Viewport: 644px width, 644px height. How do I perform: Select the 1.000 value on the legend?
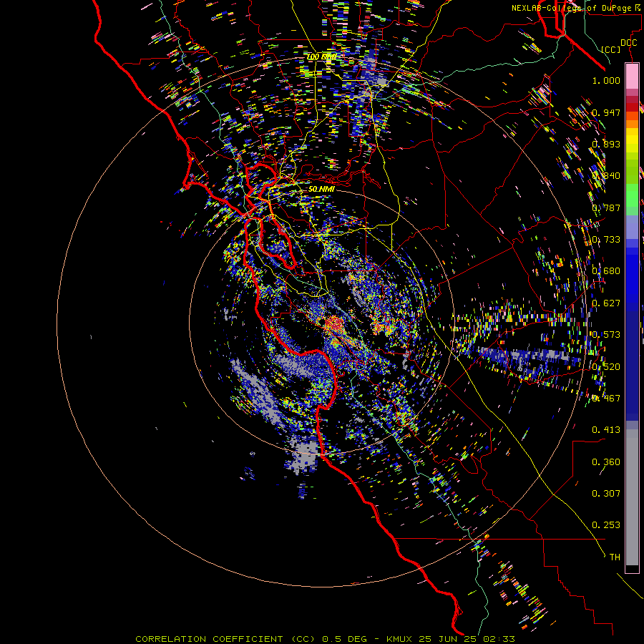pos(606,80)
